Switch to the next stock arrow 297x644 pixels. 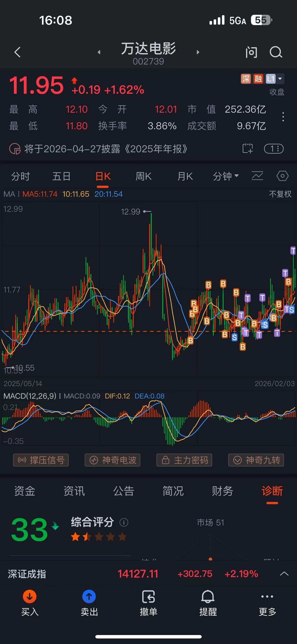tap(198, 52)
